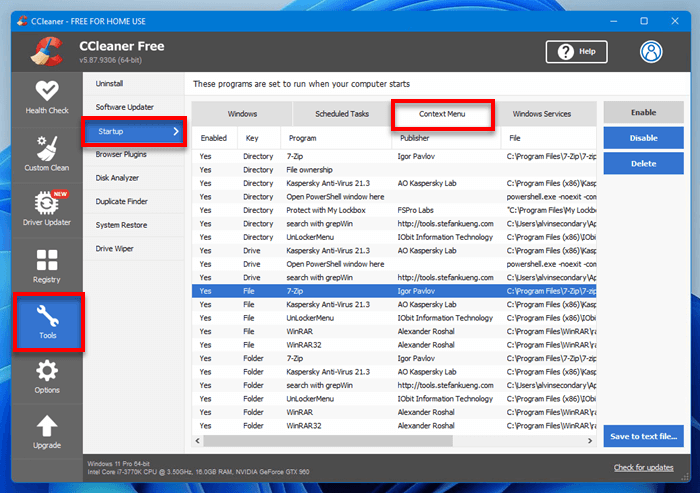Sort by the Publisher column header

click(x=446, y=138)
